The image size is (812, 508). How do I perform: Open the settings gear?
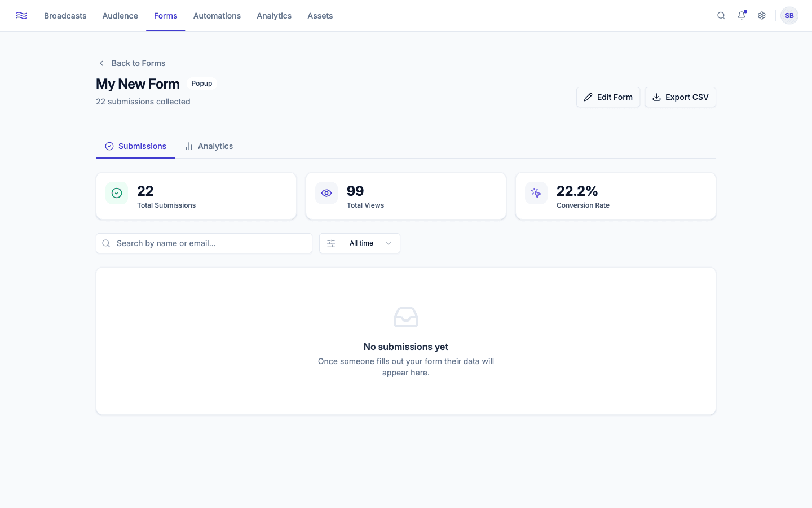click(762, 16)
